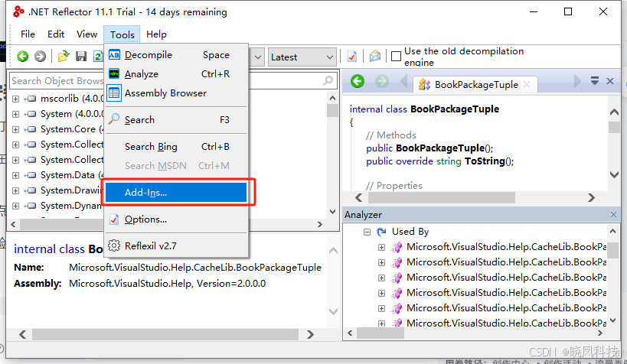627x364 pixels.
Task: Choose Add-Ins... from Tools menu
Action: point(176,192)
